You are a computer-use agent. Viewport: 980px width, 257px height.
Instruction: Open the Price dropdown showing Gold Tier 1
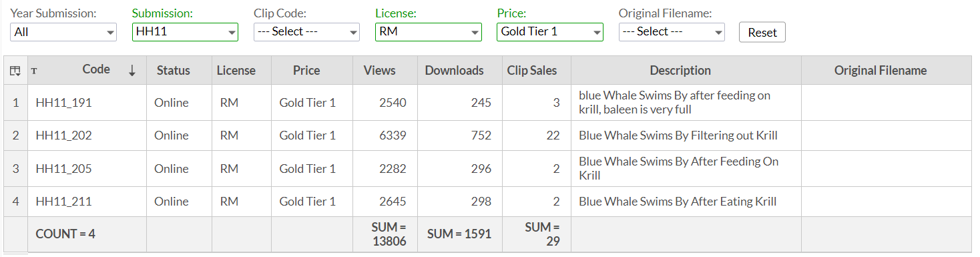pyautogui.click(x=550, y=31)
